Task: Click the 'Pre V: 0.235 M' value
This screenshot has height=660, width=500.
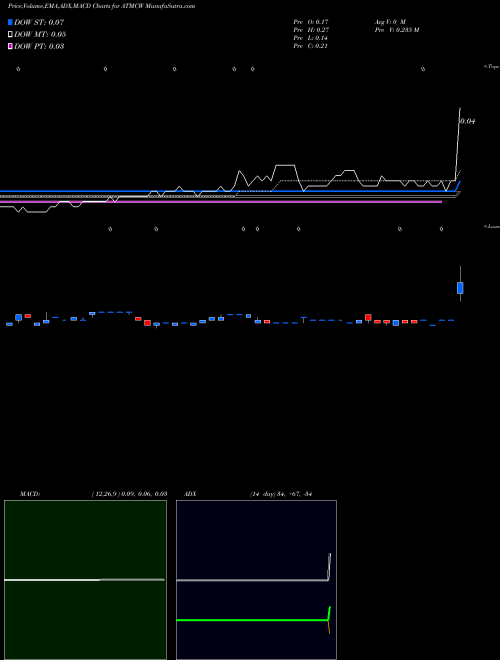Action: click(x=397, y=30)
